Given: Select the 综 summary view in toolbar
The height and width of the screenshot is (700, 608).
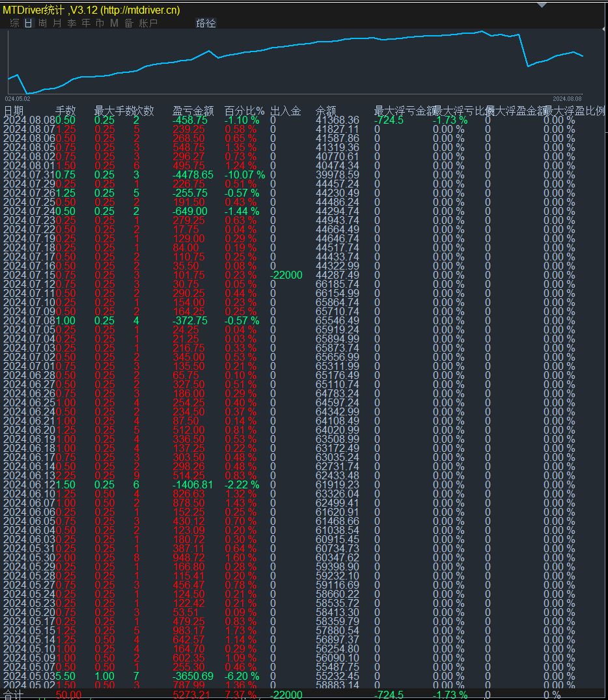Looking at the screenshot, I should click(x=13, y=23).
